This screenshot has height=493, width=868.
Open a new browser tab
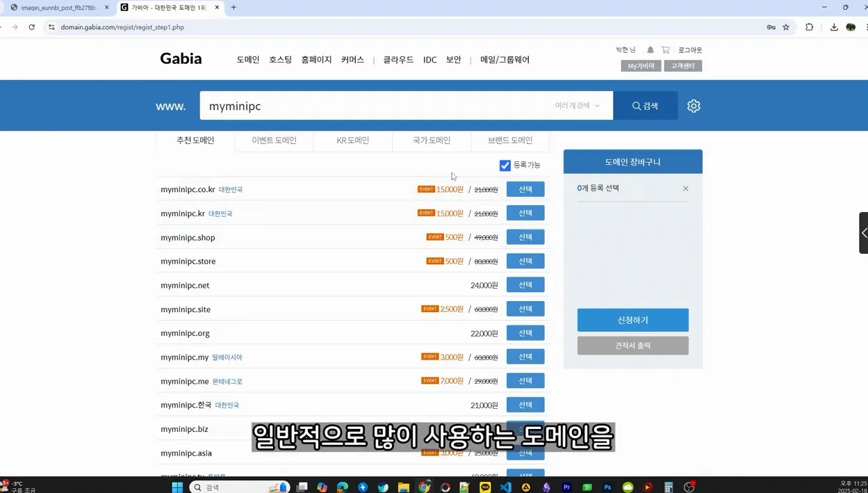[x=234, y=8]
